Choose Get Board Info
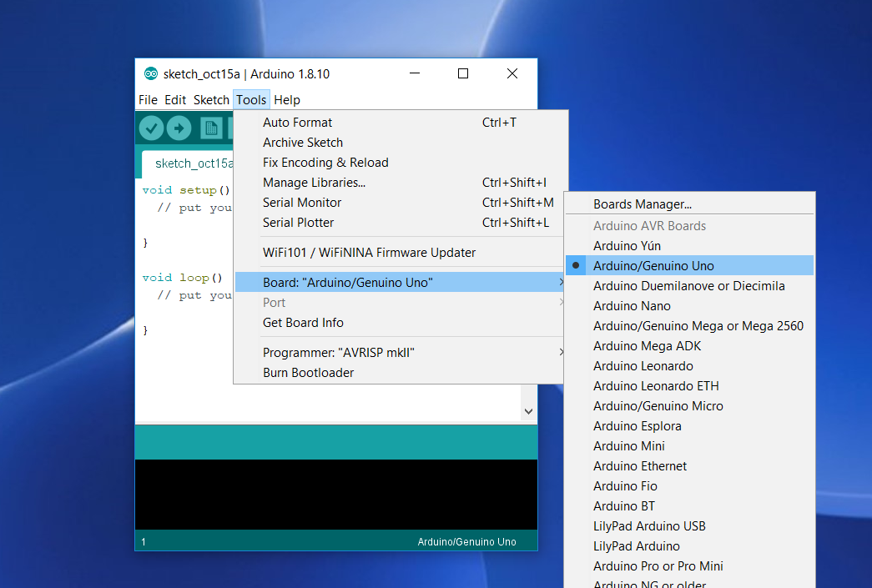This screenshot has width=872, height=588. [400, 322]
